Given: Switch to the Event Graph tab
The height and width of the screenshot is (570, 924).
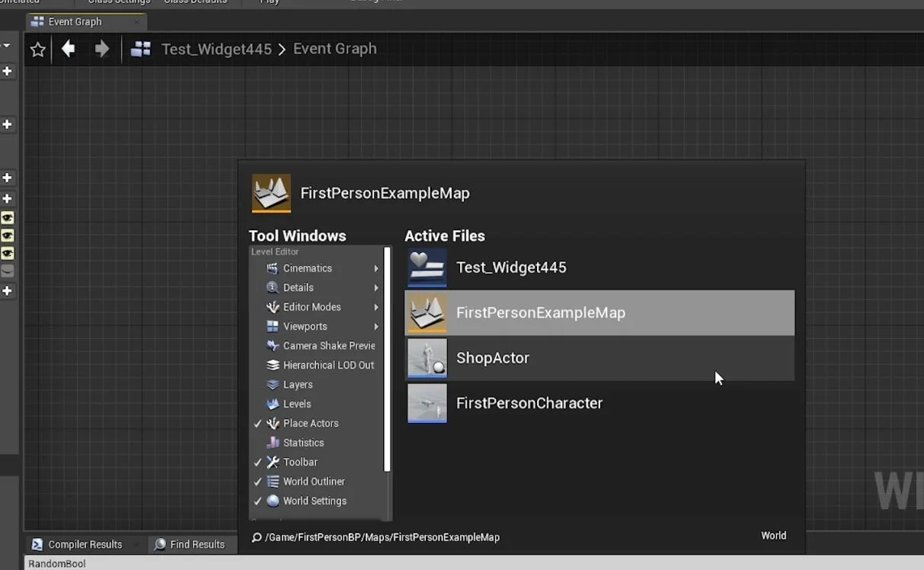Looking at the screenshot, I should tap(76, 21).
